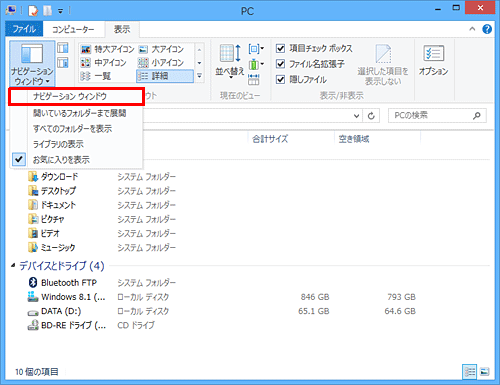The width and height of the screenshot is (500, 385).
Task: Expand the layout gallery more arrow
Action: (x=199, y=76)
